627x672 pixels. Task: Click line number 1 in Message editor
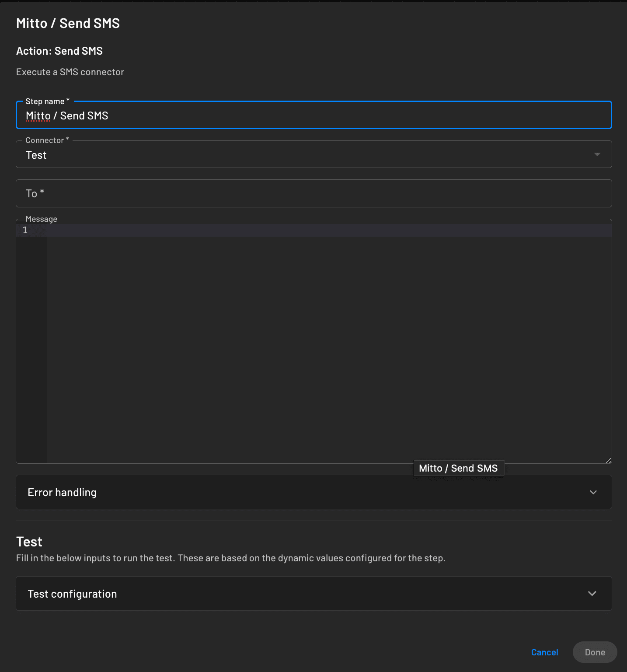click(25, 230)
